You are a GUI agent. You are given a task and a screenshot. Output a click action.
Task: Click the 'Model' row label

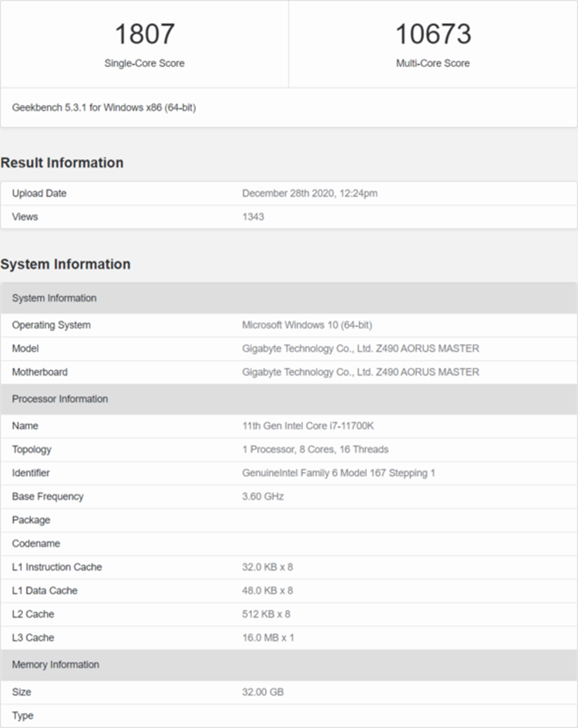click(25, 349)
